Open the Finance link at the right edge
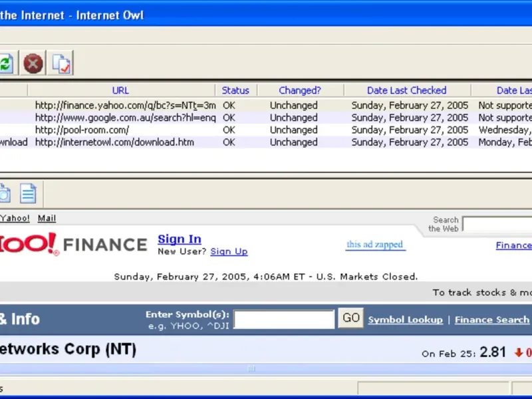The image size is (532, 399). click(x=513, y=245)
